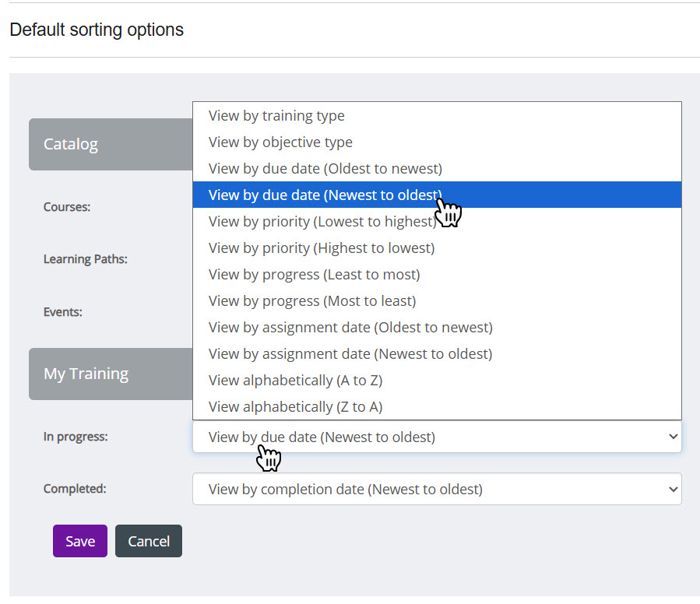Viewport: 700px width, 604px height.
Task: Choose 'View by priority (Lowest to highest)'
Action: coord(322,222)
